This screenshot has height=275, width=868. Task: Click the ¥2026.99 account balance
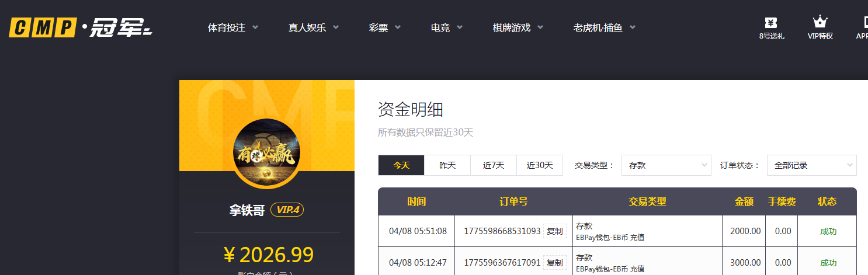tap(268, 255)
